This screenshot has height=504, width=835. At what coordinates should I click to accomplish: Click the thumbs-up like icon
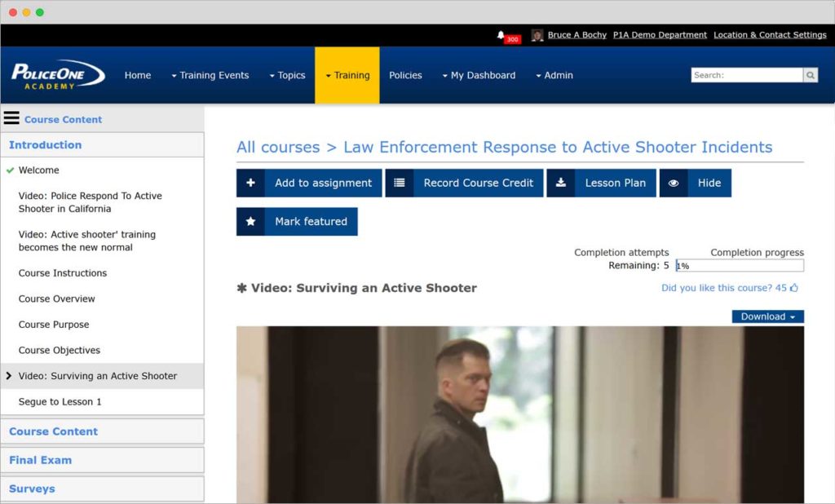(x=794, y=288)
